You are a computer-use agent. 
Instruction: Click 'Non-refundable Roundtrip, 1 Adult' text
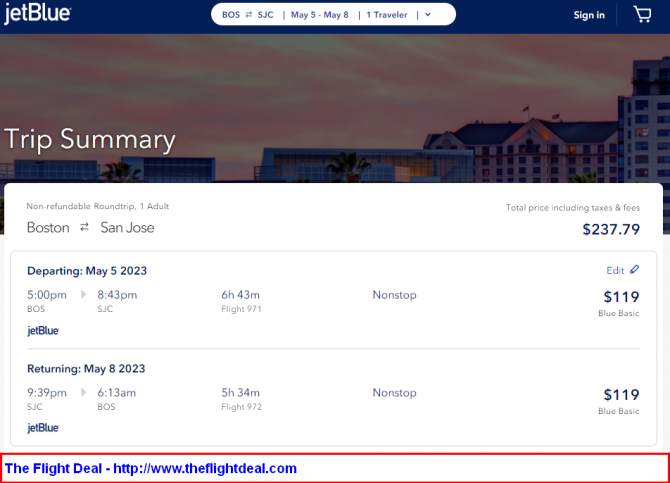pyautogui.click(x=98, y=206)
